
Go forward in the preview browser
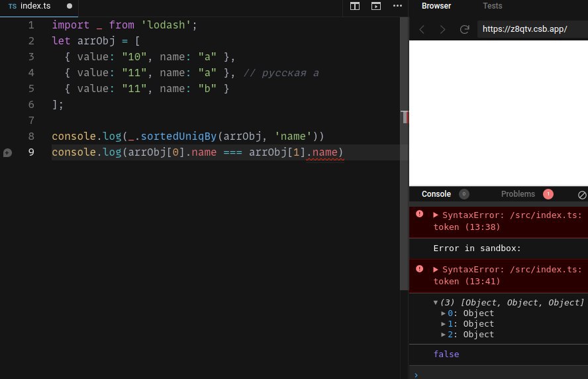(442, 29)
